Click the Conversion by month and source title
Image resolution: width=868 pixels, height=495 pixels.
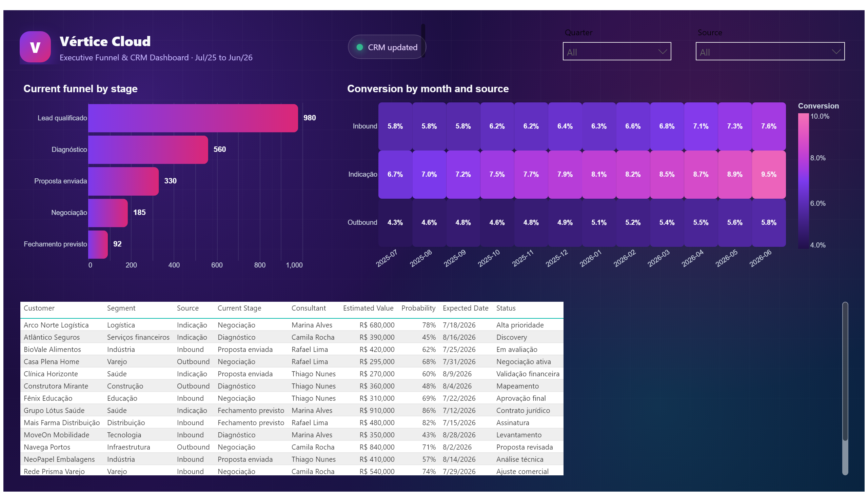pyautogui.click(x=428, y=89)
